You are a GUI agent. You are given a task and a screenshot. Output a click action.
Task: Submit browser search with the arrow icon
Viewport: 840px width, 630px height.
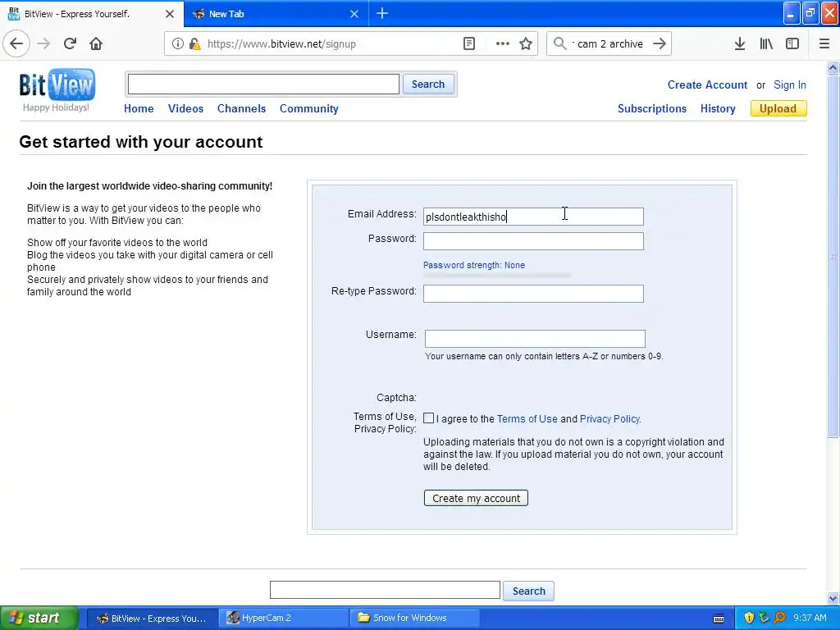660,43
